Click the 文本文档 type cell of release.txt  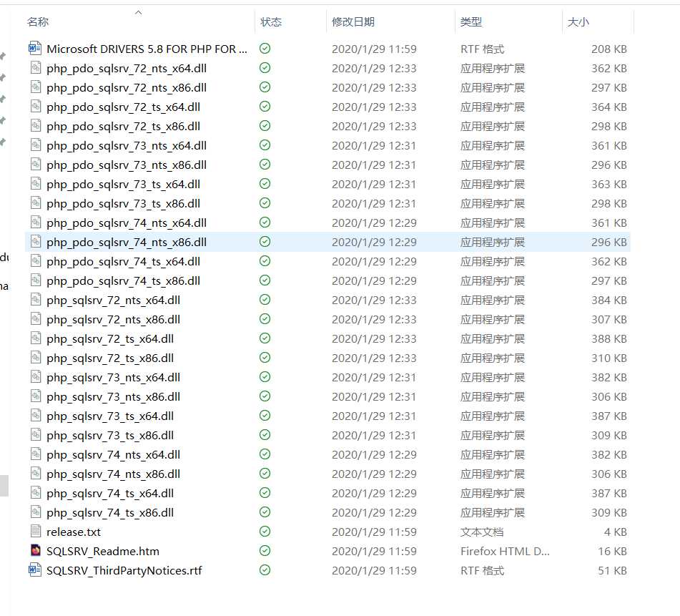482,532
